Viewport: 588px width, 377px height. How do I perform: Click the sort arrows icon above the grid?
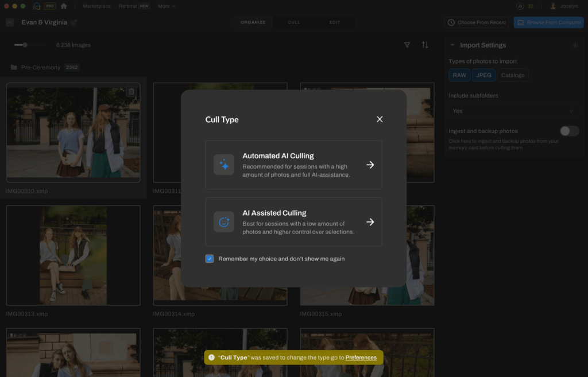(425, 44)
